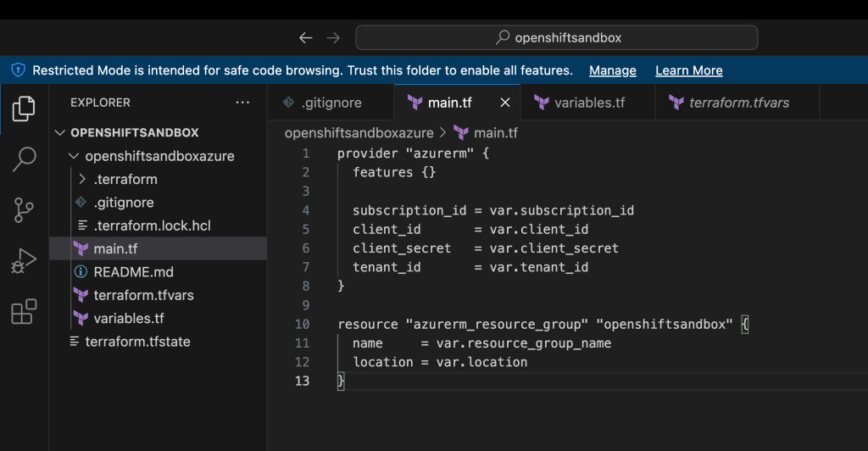The image size is (868, 451).
Task: Click 'var.resource_group_name' on line 11
Action: tap(524, 343)
